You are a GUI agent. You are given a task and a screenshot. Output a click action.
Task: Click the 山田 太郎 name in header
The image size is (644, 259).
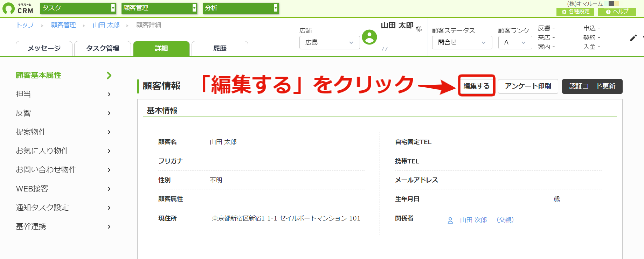click(x=397, y=25)
